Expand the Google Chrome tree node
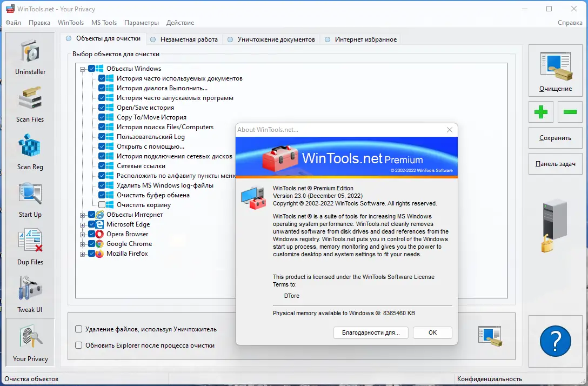The height and width of the screenshot is (386, 588). [x=83, y=243]
